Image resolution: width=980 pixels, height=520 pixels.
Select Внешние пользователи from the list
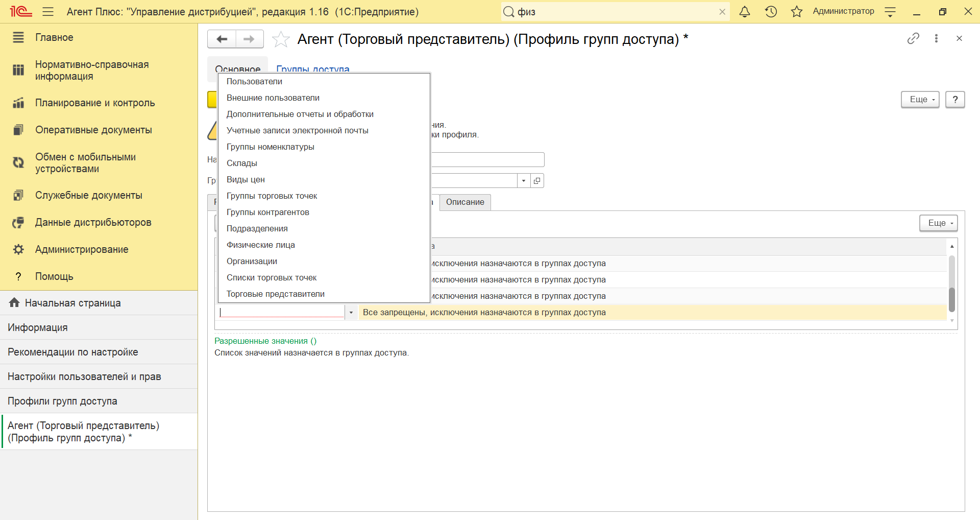pyautogui.click(x=324, y=98)
